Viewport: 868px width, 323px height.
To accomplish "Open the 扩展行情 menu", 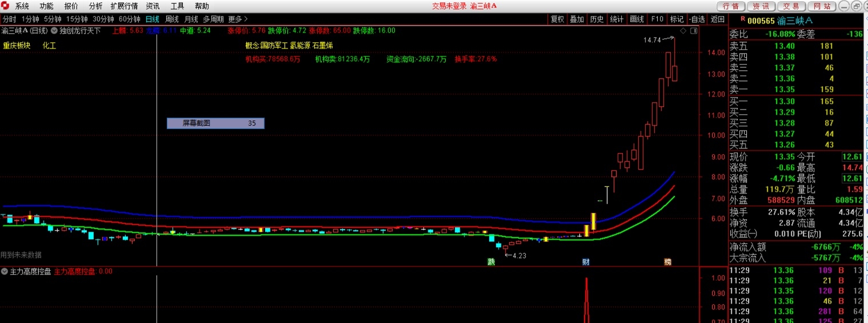I will pos(124,6).
